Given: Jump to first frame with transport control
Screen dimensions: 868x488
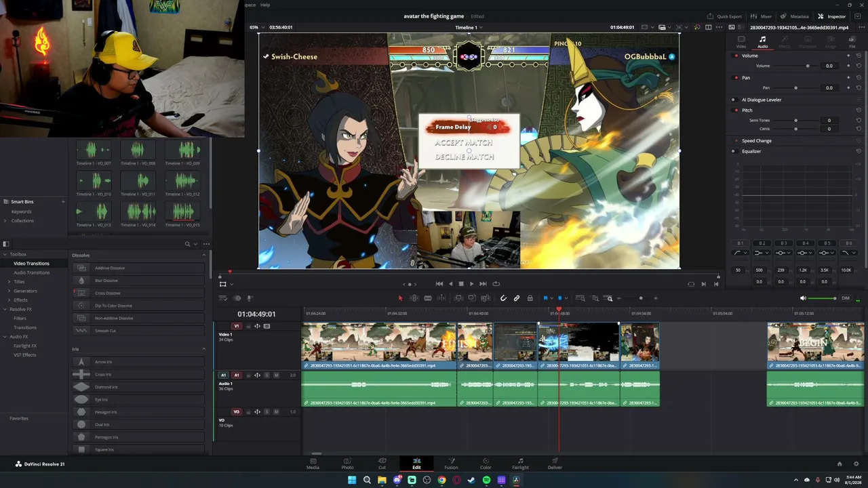Looking at the screenshot, I should pyautogui.click(x=439, y=284).
